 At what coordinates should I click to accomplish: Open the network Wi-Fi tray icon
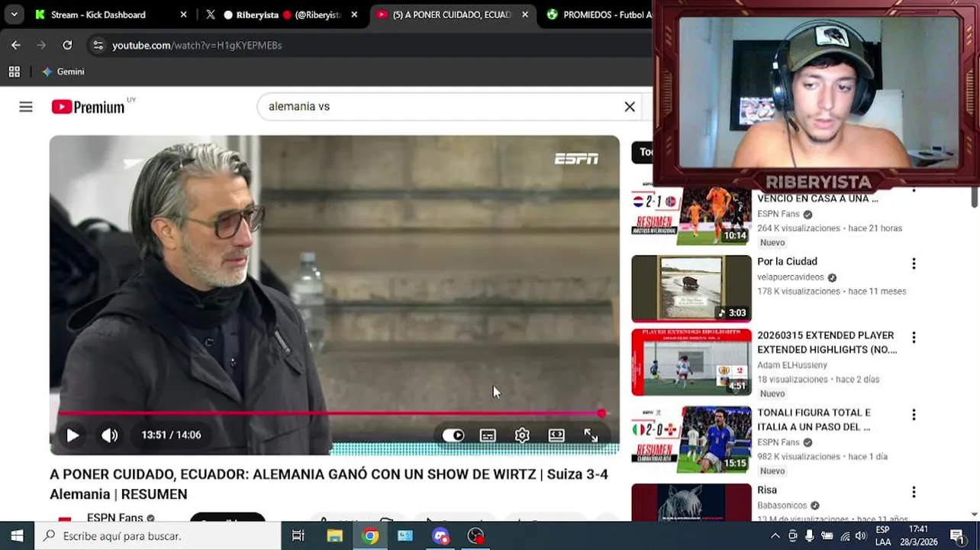click(845, 535)
